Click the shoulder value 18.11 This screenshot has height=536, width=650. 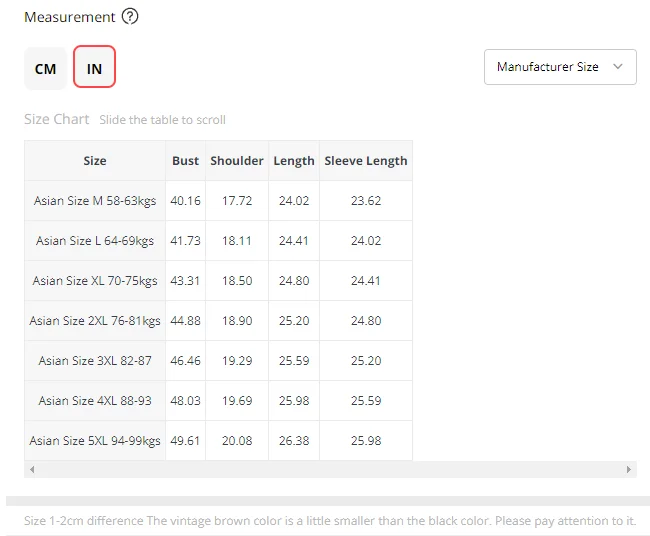click(237, 241)
